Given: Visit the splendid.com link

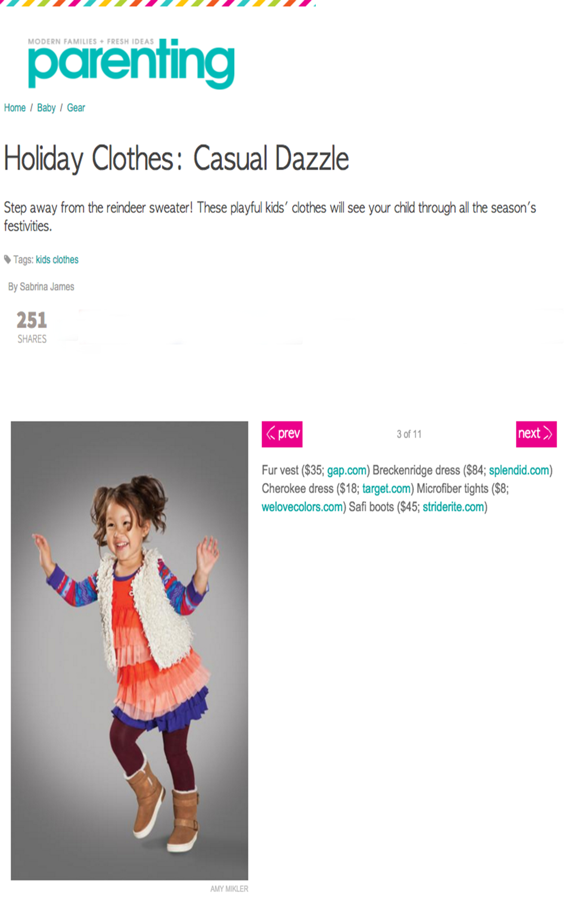Looking at the screenshot, I should click(x=519, y=470).
